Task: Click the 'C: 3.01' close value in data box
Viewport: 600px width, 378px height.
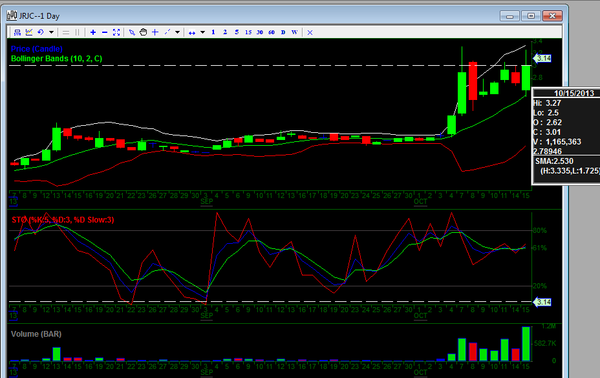Action: [547, 132]
